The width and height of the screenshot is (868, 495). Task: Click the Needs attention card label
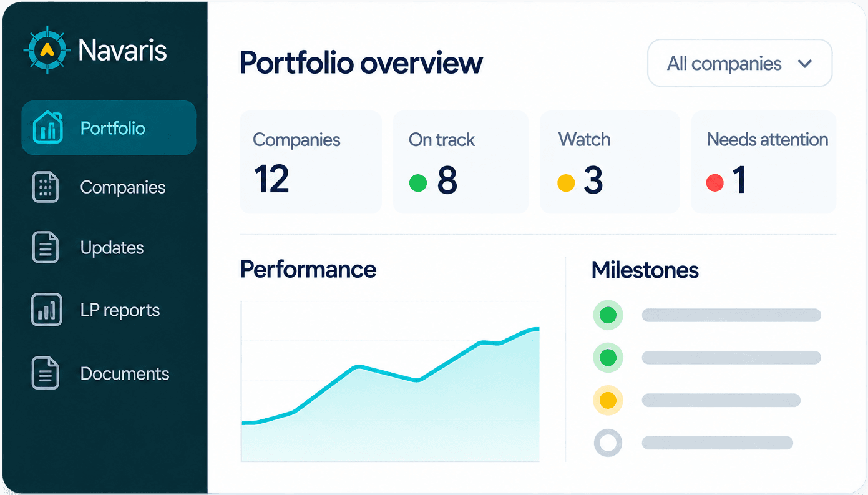point(768,140)
